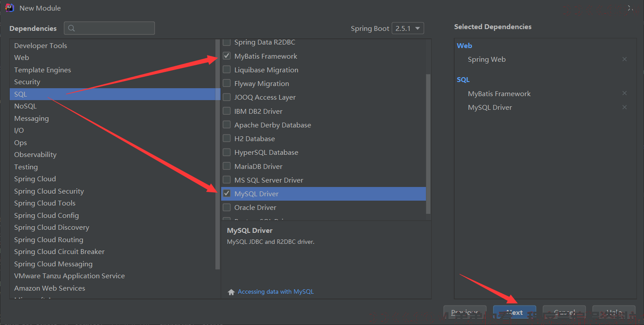Click the dependency list scrollbar

[x=428, y=144]
